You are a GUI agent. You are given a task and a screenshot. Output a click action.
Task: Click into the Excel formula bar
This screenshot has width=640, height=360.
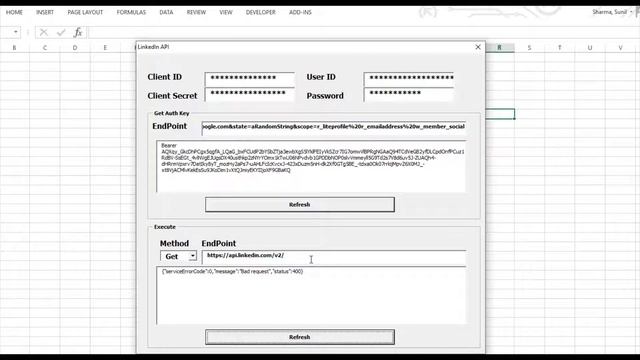(x=363, y=32)
